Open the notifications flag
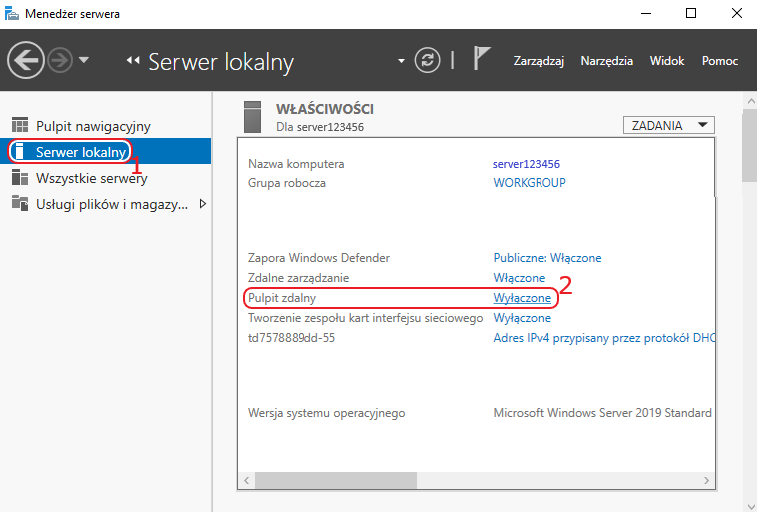 [x=481, y=58]
